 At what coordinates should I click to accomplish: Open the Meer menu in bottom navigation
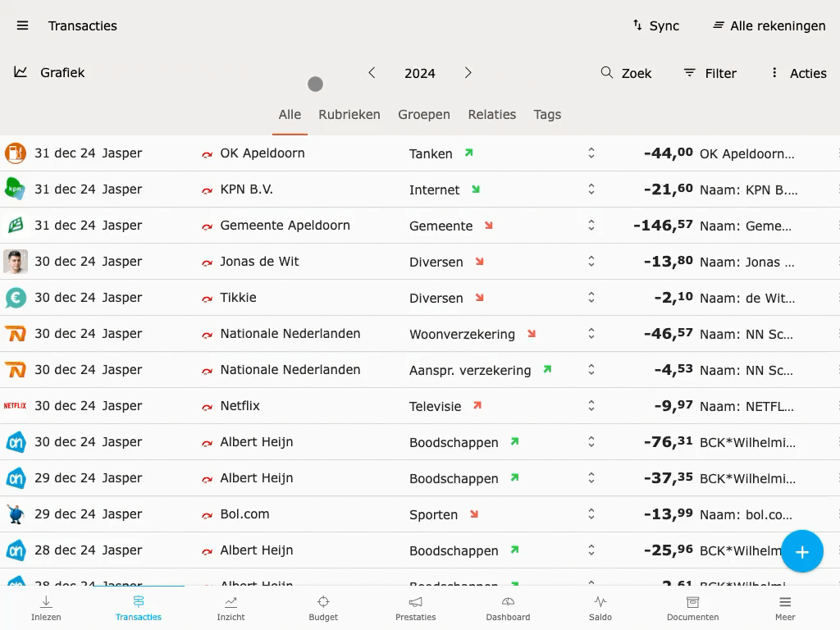pyautogui.click(x=785, y=608)
